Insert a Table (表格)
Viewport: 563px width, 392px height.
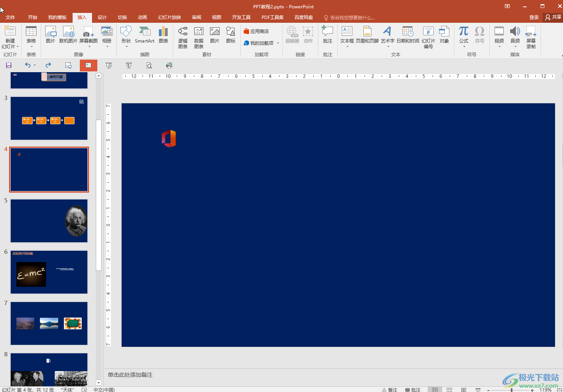click(31, 36)
